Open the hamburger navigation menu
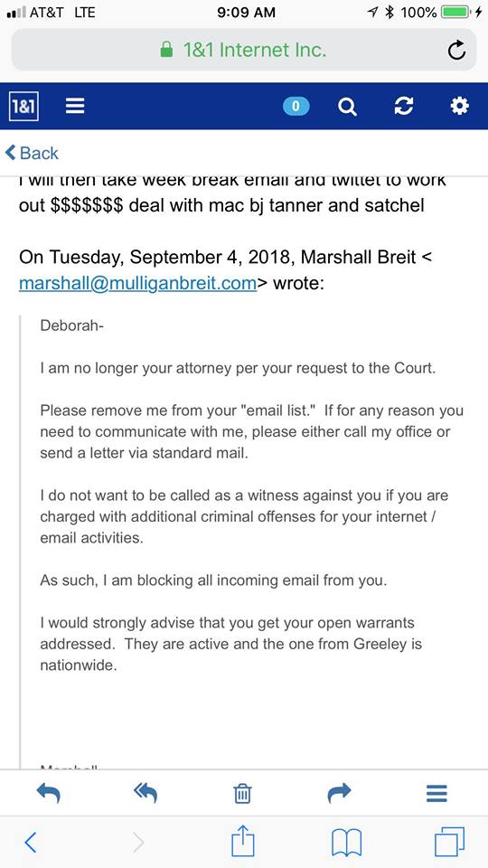The width and height of the screenshot is (488, 868). (75, 106)
